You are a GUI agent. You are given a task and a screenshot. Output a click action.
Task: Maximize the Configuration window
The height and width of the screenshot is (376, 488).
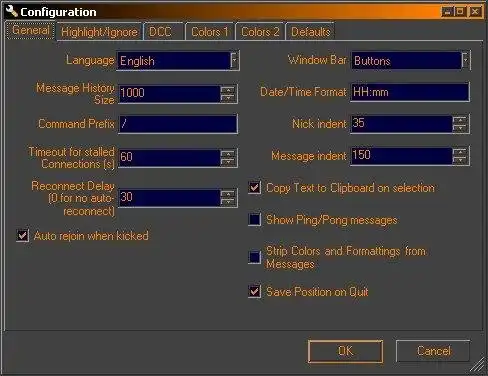tap(460, 12)
